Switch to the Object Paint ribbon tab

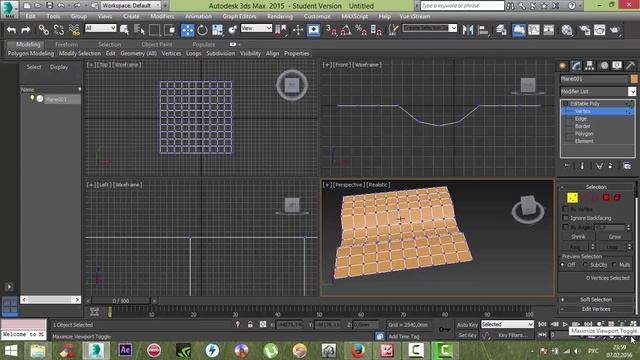[x=157, y=44]
